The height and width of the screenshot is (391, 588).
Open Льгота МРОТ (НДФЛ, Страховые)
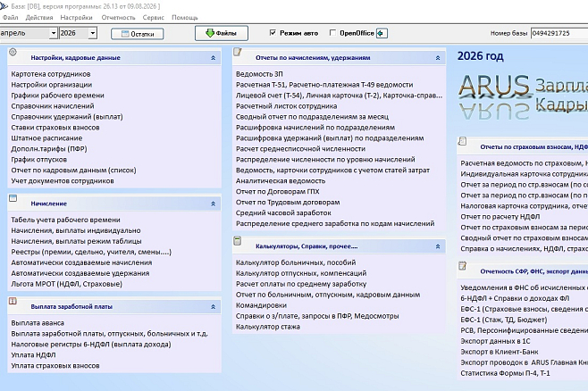click(x=66, y=284)
